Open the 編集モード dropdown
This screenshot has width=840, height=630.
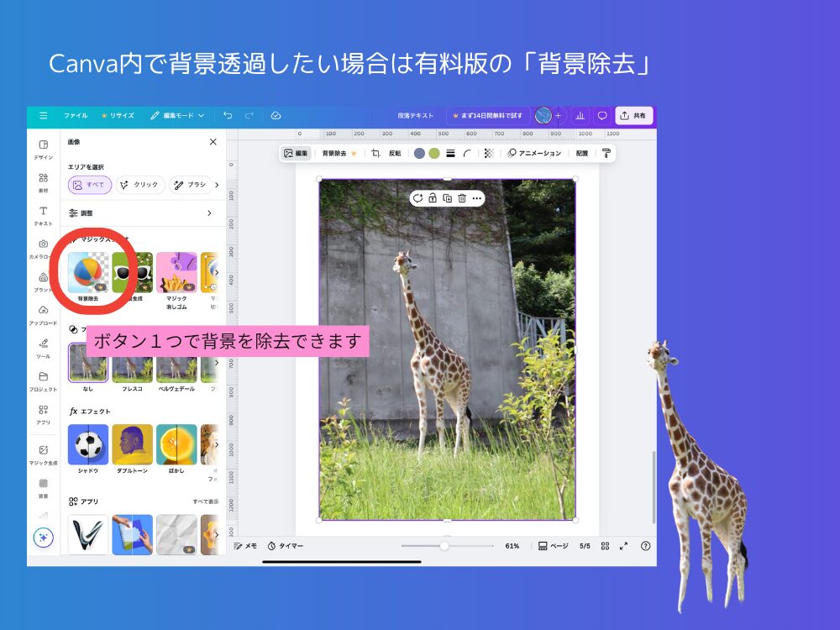pos(177,116)
